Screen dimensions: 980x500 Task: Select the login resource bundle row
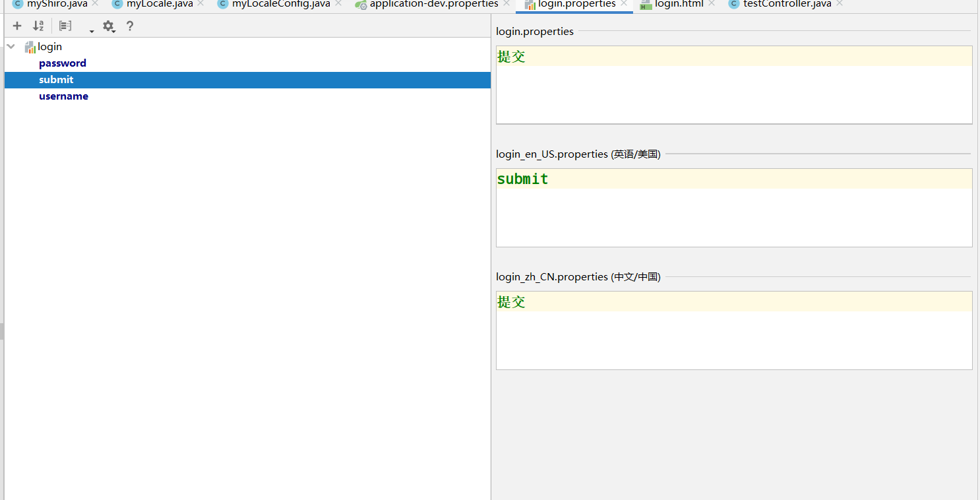click(247, 47)
